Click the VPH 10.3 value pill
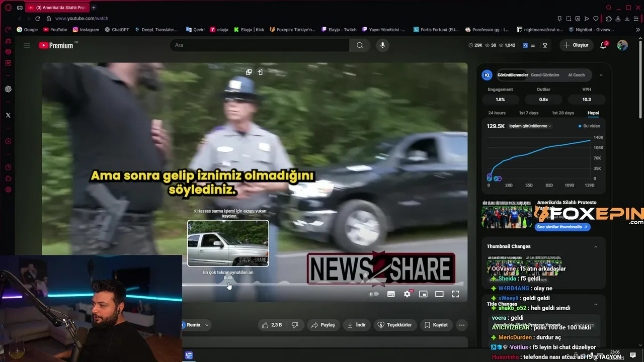Image resolution: width=644 pixels, height=362 pixels. pos(587,100)
